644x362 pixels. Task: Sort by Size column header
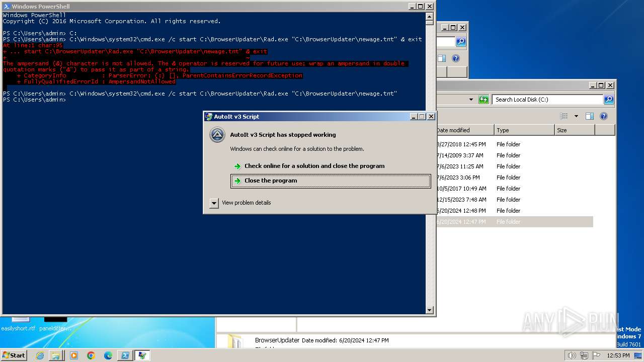pos(575,130)
